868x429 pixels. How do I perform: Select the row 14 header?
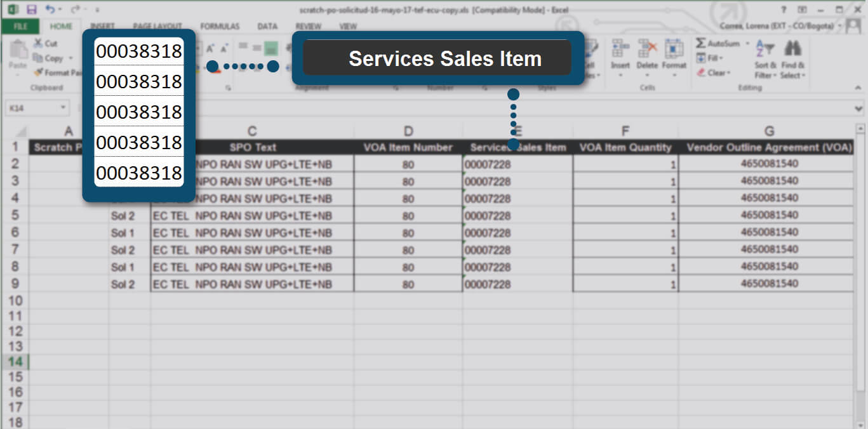[15, 362]
